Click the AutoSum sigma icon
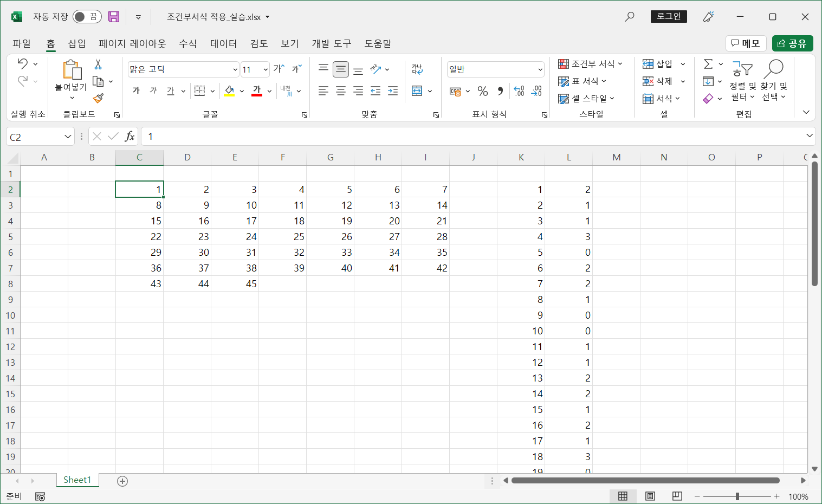 (x=708, y=64)
